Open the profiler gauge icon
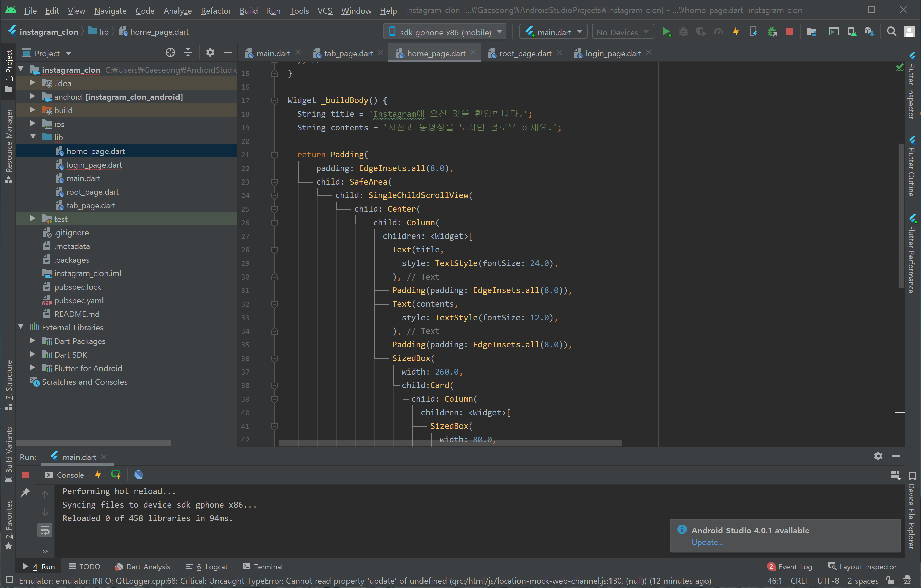Viewport: 921px width, 588px height. 718,32
